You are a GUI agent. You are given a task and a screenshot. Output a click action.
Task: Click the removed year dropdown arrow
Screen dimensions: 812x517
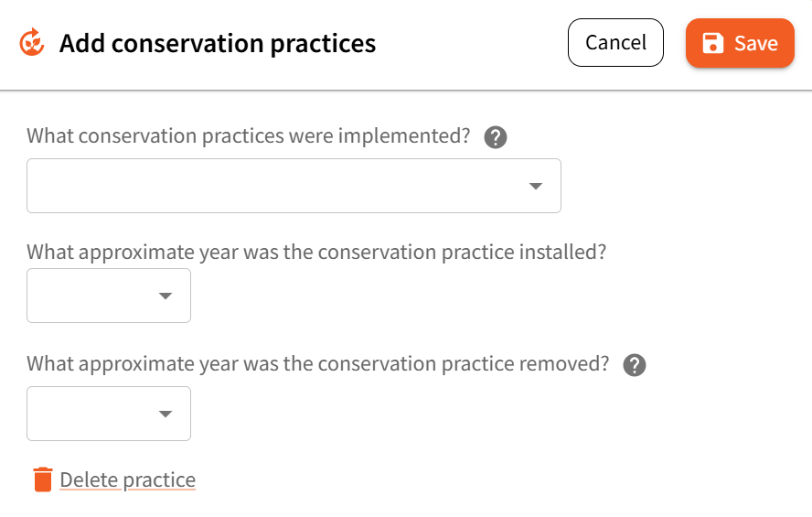pos(166,414)
